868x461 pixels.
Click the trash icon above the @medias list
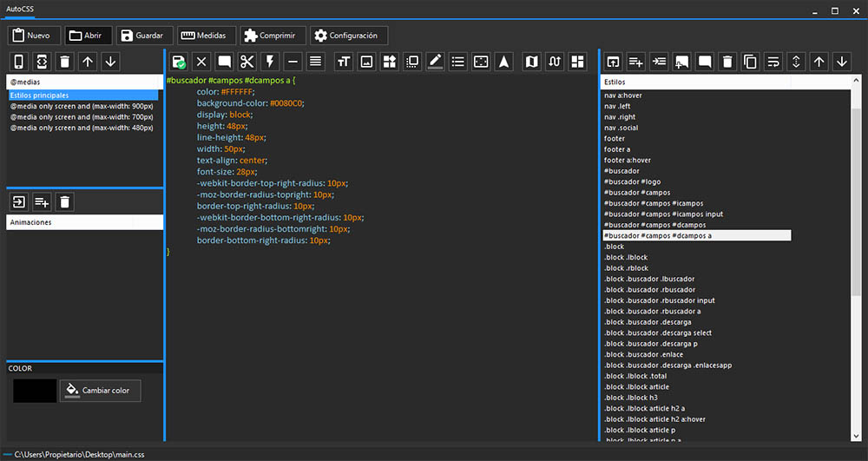(65, 62)
